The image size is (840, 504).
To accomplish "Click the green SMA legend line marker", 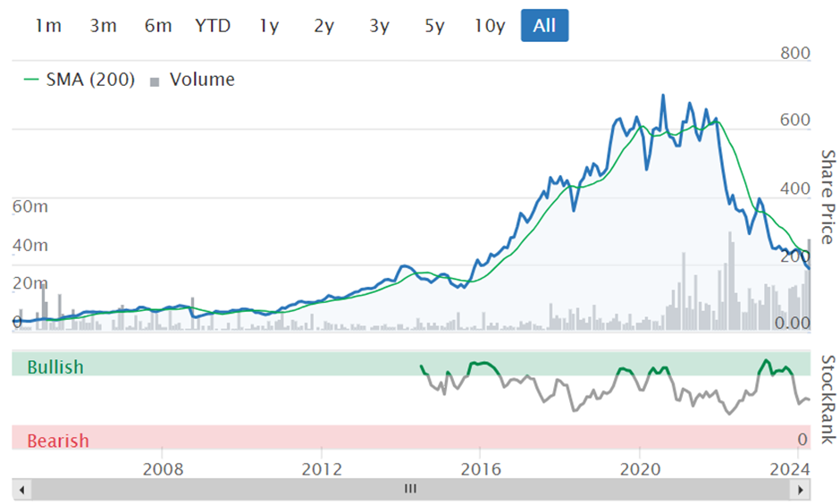I will click(31, 80).
